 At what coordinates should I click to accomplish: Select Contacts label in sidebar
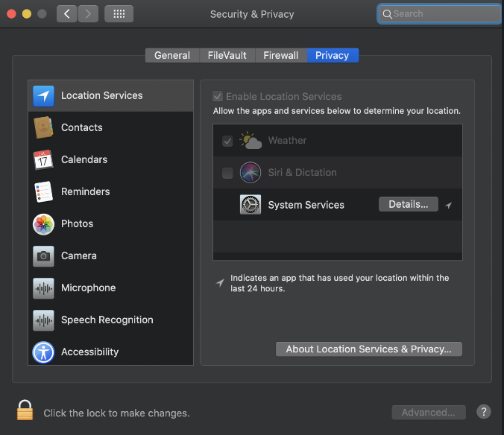(x=82, y=127)
